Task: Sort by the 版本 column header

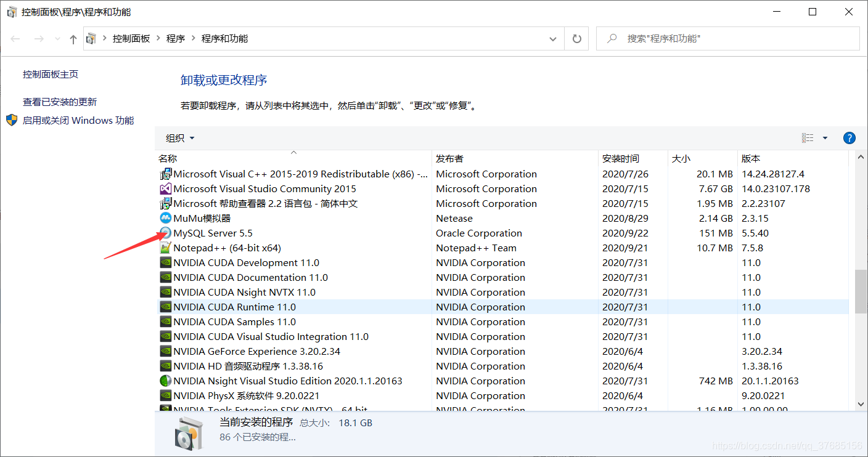Action: pos(793,158)
